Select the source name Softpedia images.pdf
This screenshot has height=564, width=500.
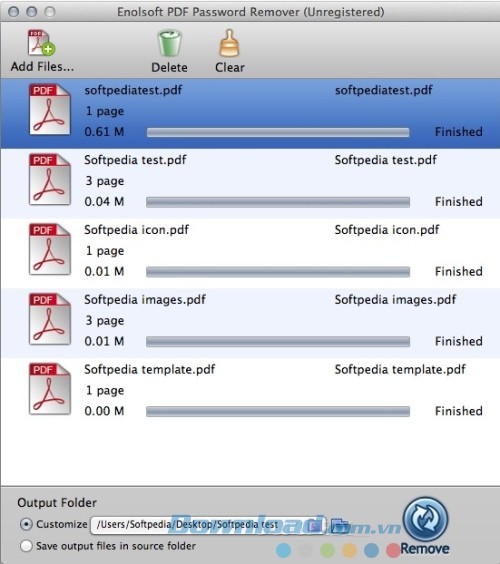point(145,299)
